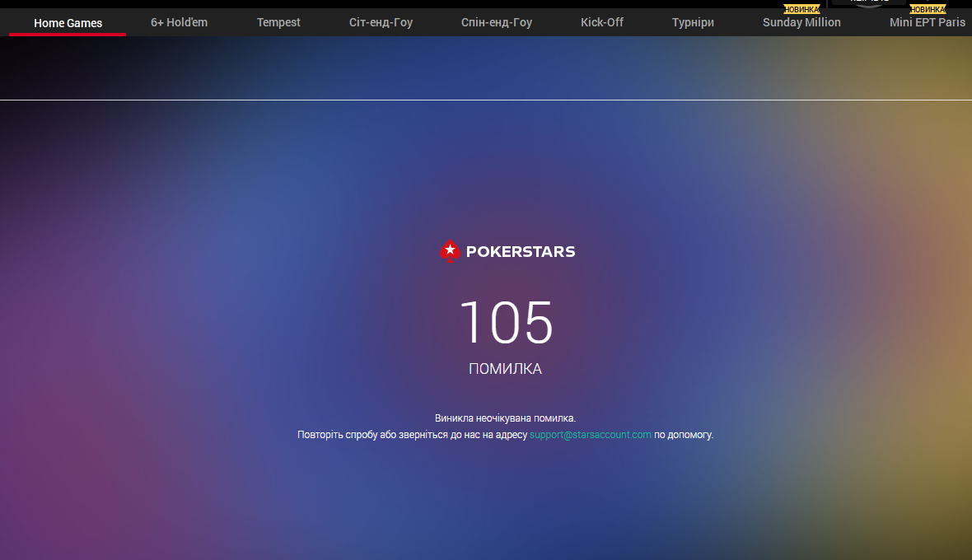The width and height of the screenshot is (972, 560).
Task: Go to the Спін-енд-Гоу tab
Action: pyautogui.click(x=497, y=22)
